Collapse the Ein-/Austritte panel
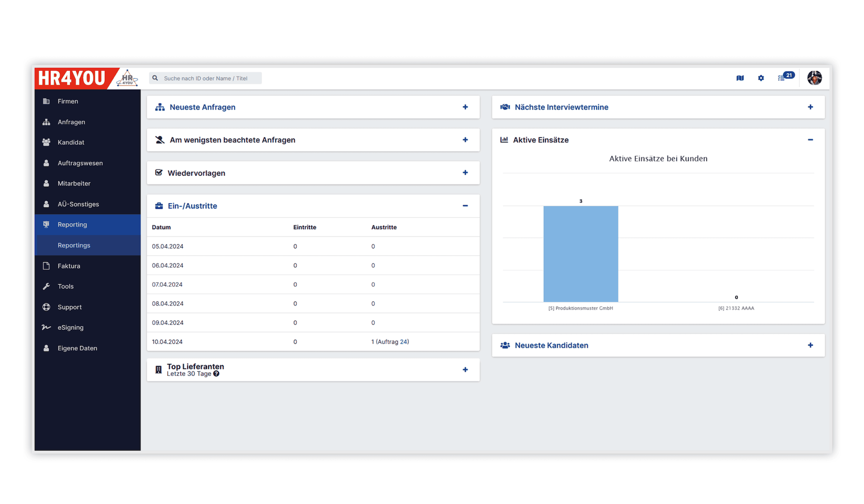 465,206
